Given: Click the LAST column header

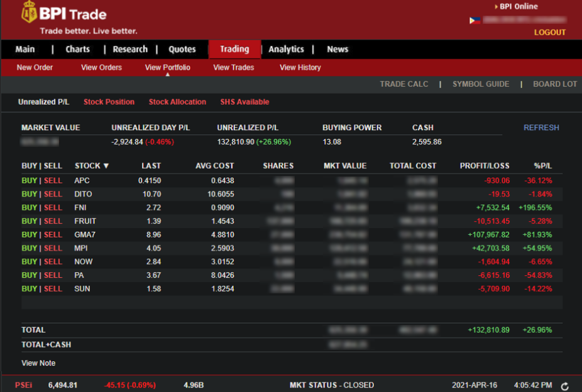Looking at the screenshot, I should point(151,166).
